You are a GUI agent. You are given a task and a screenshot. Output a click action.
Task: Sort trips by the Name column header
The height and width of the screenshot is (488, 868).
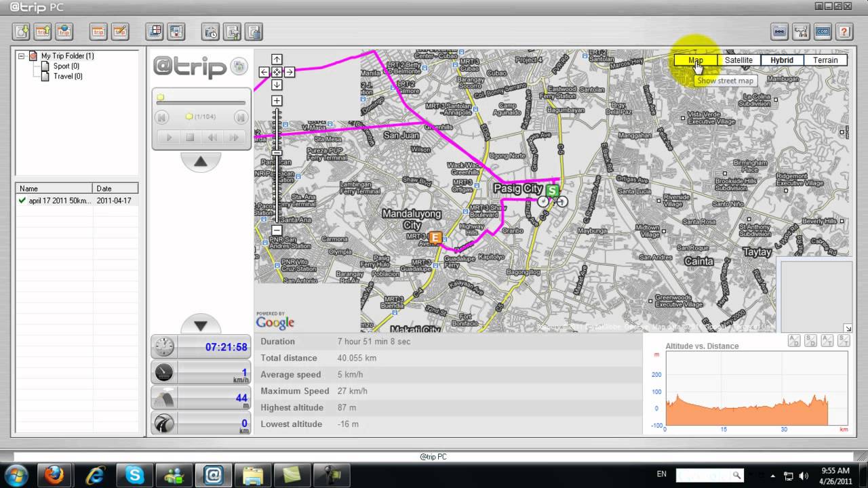tap(54, 188)
